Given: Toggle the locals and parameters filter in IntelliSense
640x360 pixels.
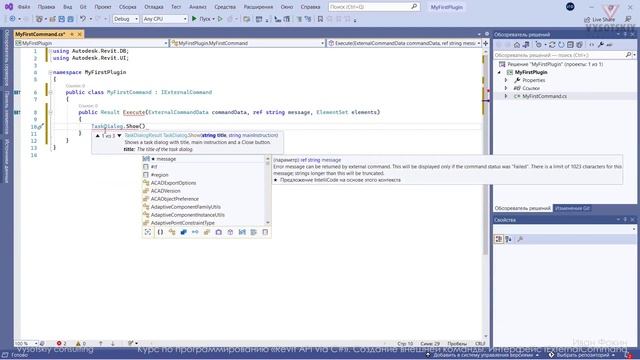Looking at the screenshot, I should pos(242,232).
